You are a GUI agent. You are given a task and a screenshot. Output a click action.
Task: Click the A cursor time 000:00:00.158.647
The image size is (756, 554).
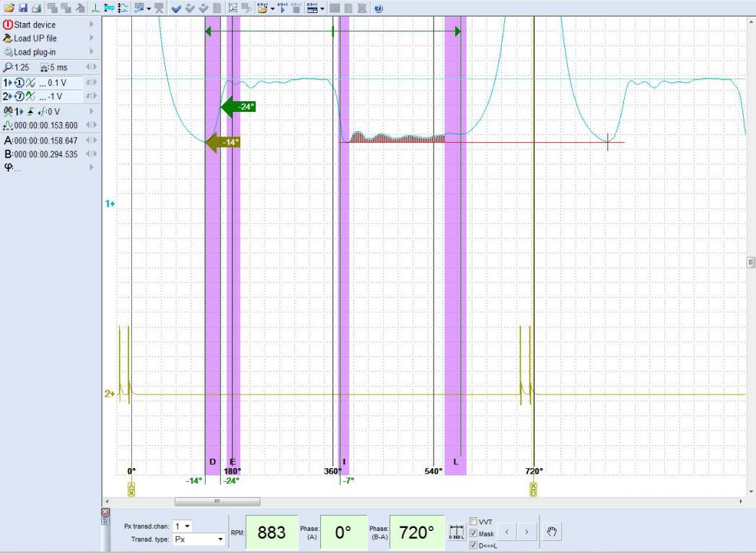pos(45,141)
